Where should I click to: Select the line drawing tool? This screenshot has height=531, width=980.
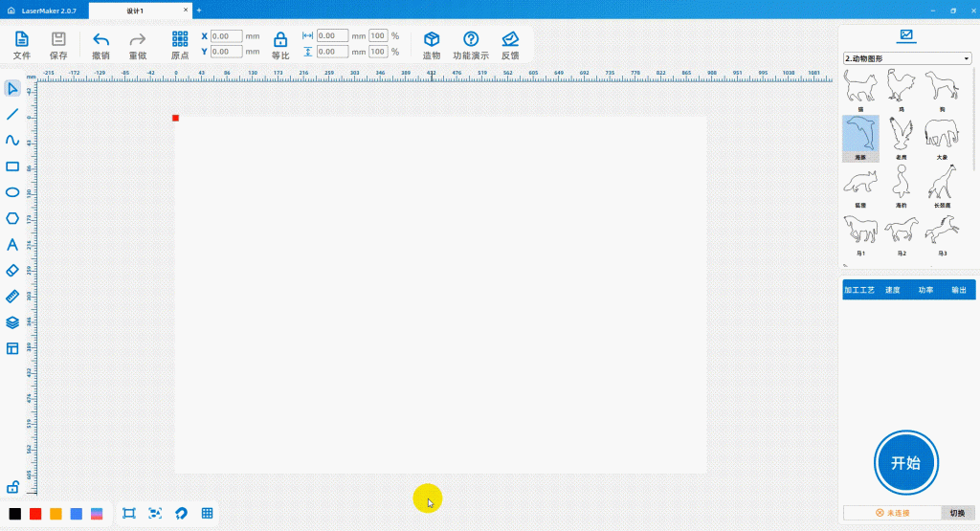12,114
